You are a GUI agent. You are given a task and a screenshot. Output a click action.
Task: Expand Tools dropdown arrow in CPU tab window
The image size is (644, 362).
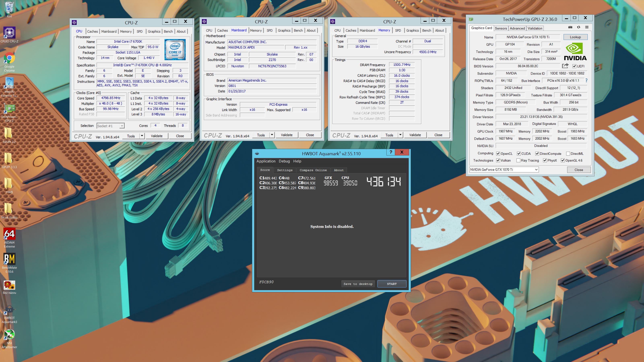click(x=142, y=136)
